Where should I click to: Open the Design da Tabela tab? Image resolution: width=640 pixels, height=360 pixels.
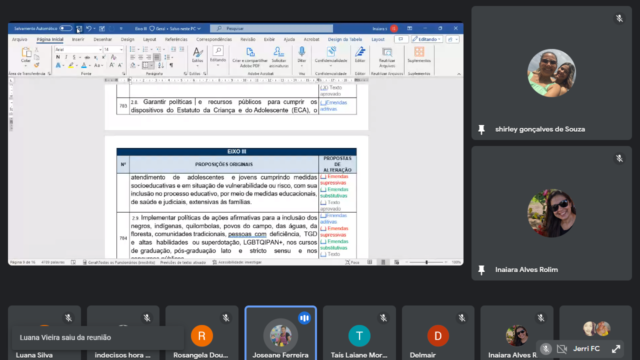tap(345, 40)
